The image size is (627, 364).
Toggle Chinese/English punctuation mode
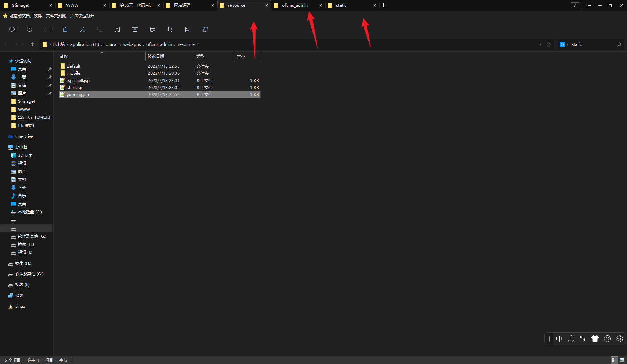pos(582,339)
